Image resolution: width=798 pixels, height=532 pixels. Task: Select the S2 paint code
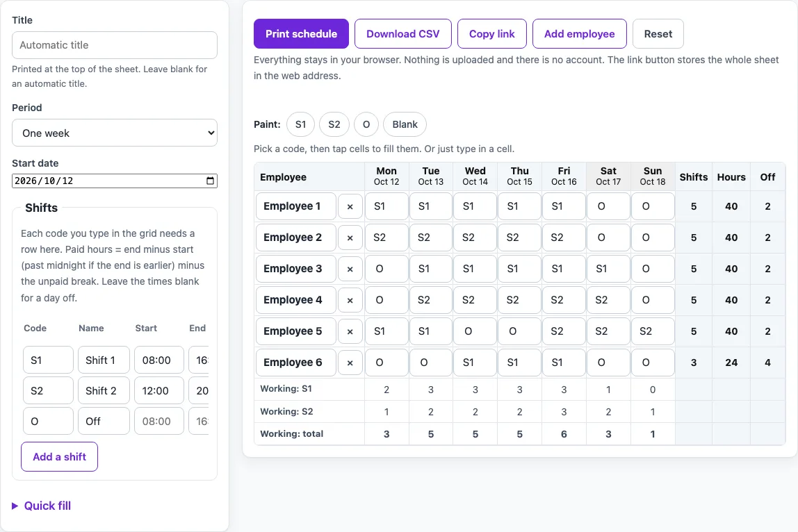click(x=334, y=124)
